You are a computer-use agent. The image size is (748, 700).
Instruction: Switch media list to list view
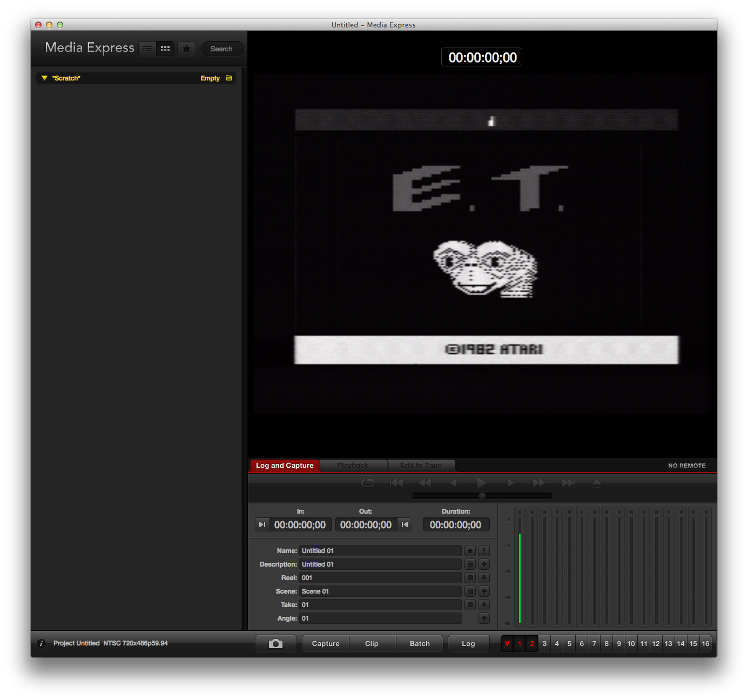pyautogui.click(x=147, y=49)
